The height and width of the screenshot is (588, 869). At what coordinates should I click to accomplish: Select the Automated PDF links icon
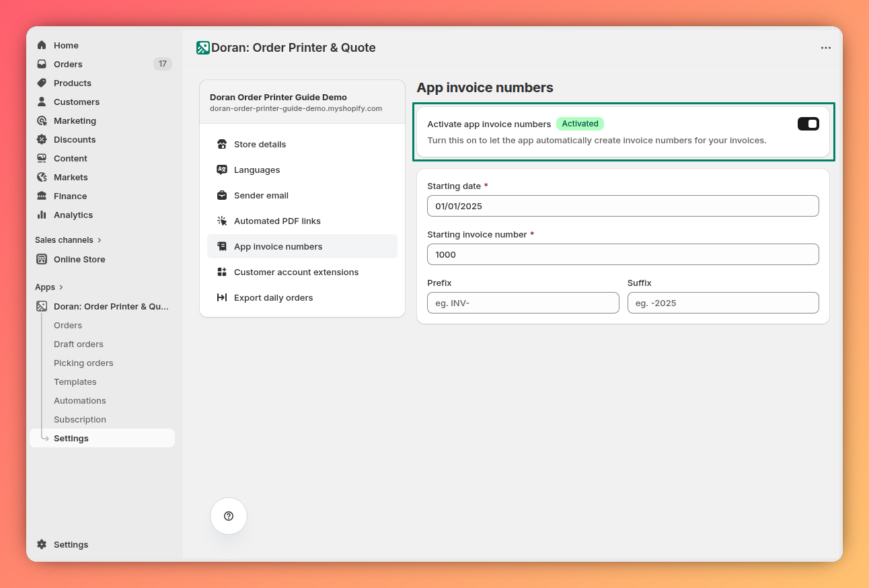(222, 221)
